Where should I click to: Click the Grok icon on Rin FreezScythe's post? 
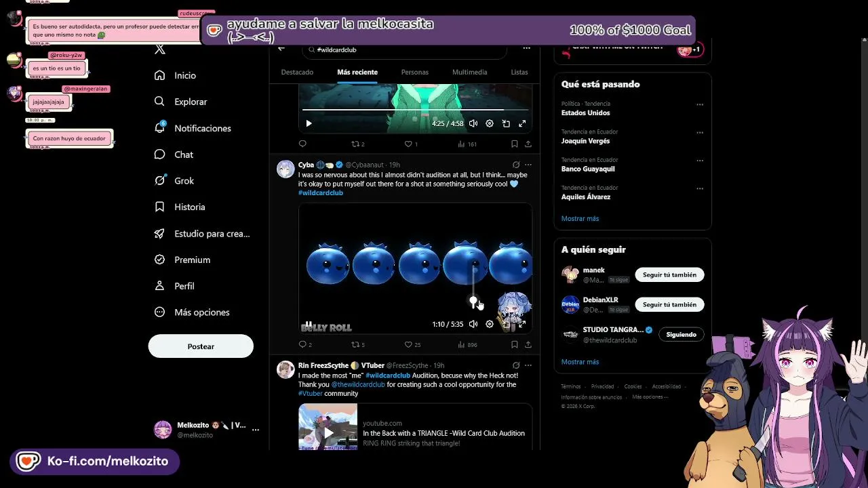[516, 365]
